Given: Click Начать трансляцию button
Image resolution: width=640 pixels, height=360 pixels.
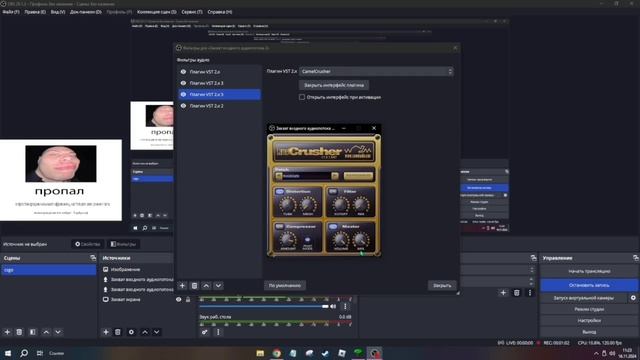Looking at the screenshot, I should tap(589, 271).
